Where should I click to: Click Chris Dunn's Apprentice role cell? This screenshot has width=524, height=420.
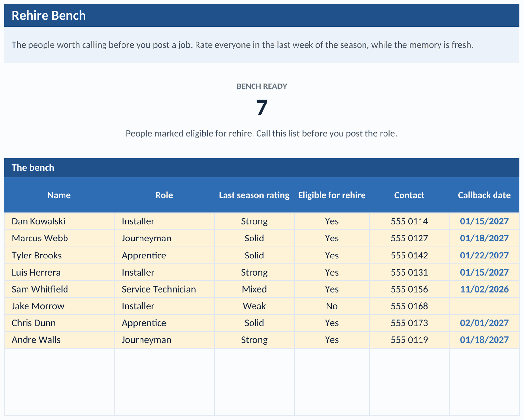pos(164,323)
